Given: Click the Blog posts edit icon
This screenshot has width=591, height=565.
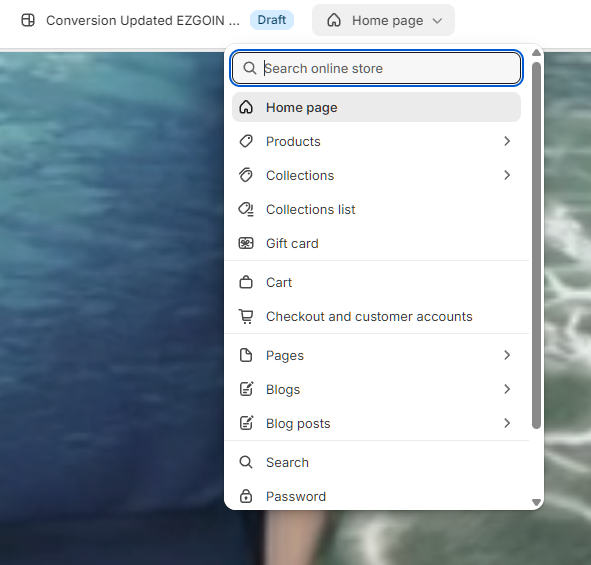Looking at the screenshot, I should 246,423.
